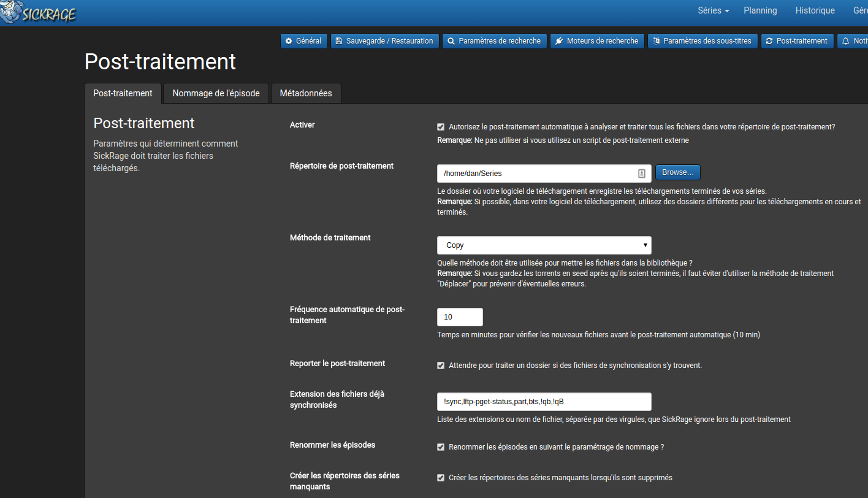Uncheck the Activer post-traitement checkbox
This screenshot has height=498, width=868.
point(441,127)
